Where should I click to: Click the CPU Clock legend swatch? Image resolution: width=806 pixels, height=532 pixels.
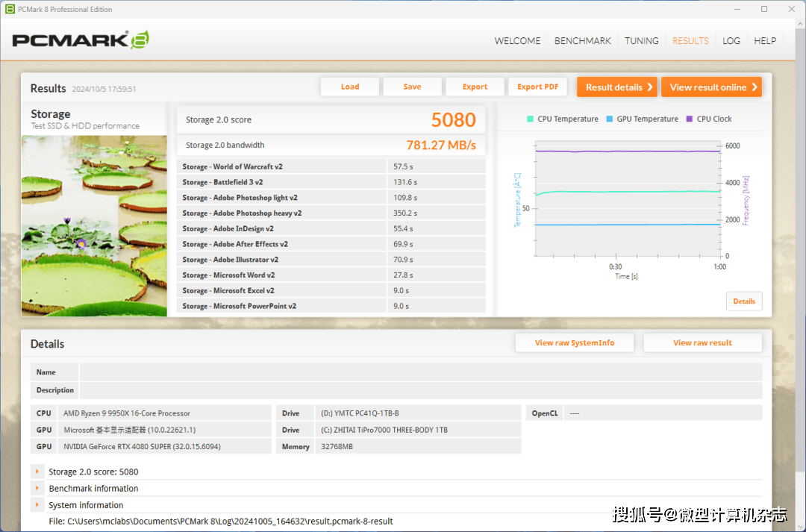[690, 119]
